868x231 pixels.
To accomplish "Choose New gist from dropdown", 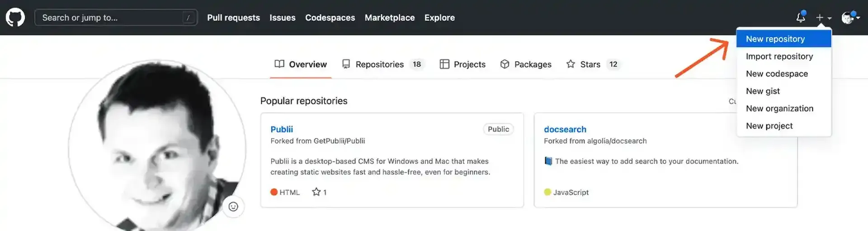I will tap(763, 91).
